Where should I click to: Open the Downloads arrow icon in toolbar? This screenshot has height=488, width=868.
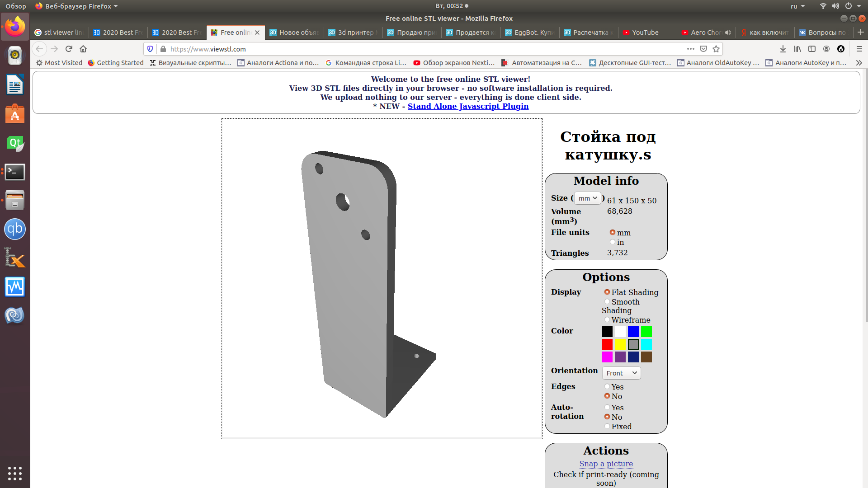[x=783, y=49]
